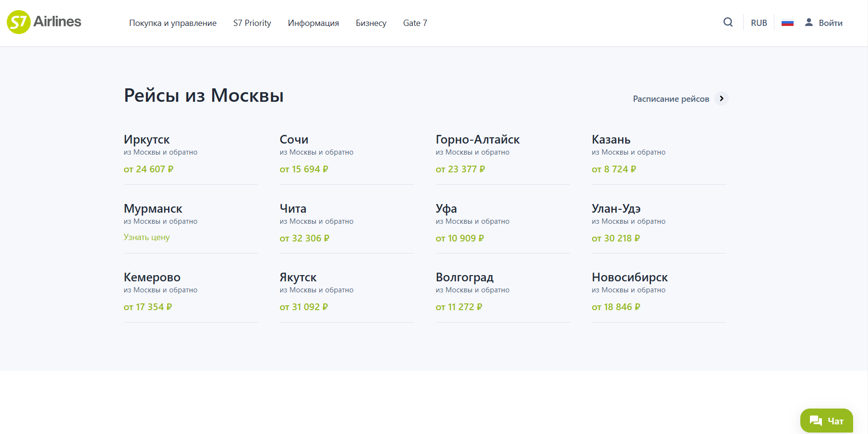Click из Москвы и обратно under Иркутск
Screen dimensions: 868x434
160,152
